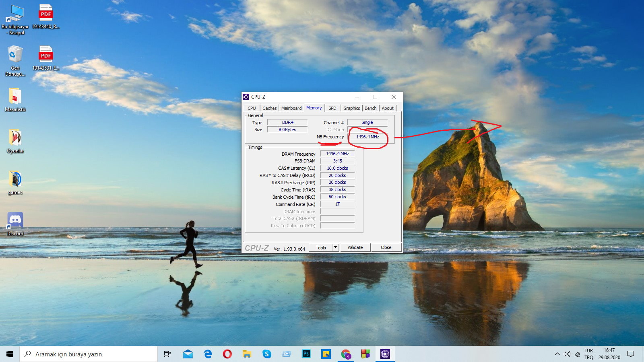Click the CPU-Z title bar app icon
Screen dimensions: 644x362
246,97
